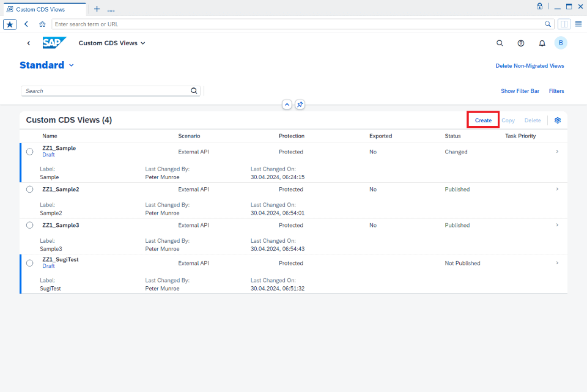587x392 pixels.
Task: Expand the Custom CDS Views title dropdown
Action: [x=143, y=43]
